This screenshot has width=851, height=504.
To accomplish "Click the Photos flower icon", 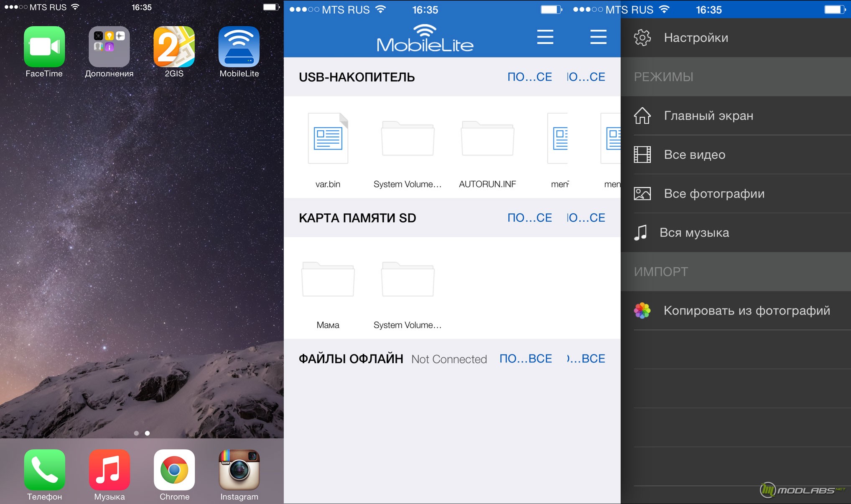I will point(642,311).
